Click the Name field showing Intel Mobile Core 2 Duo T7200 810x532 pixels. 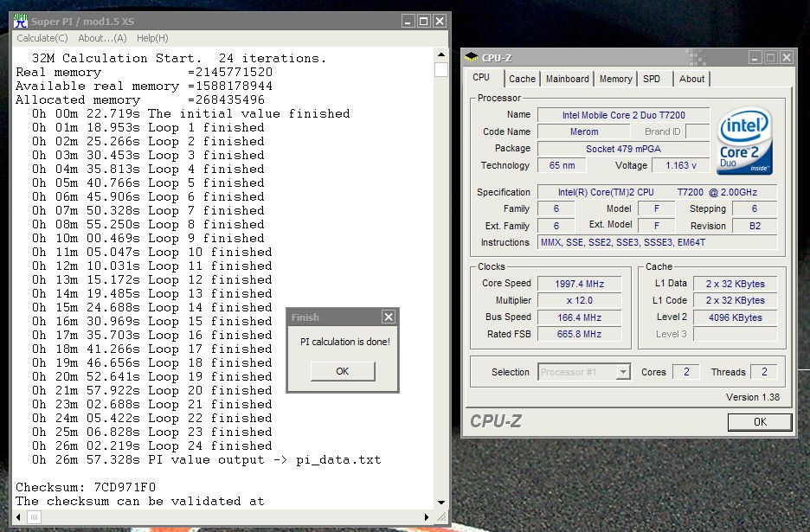point(624,115)
